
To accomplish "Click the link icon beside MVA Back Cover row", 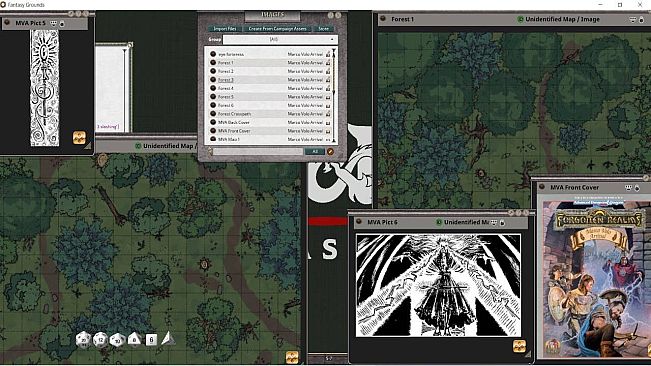I will 213,122.
